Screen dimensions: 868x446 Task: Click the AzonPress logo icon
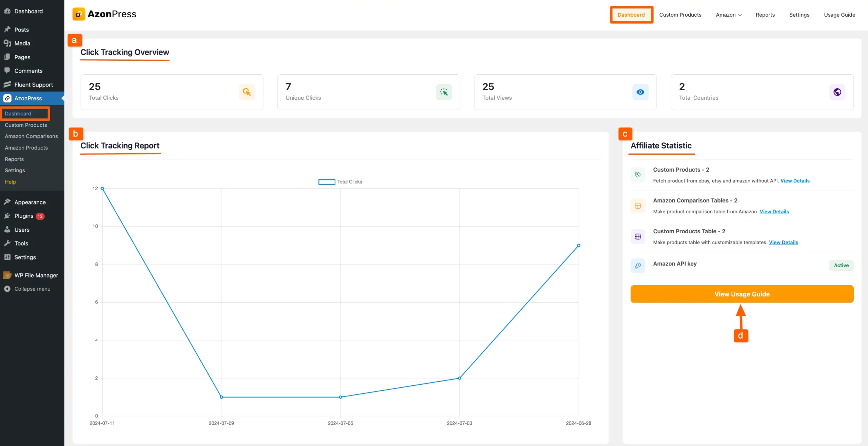(x=78, y=14)
